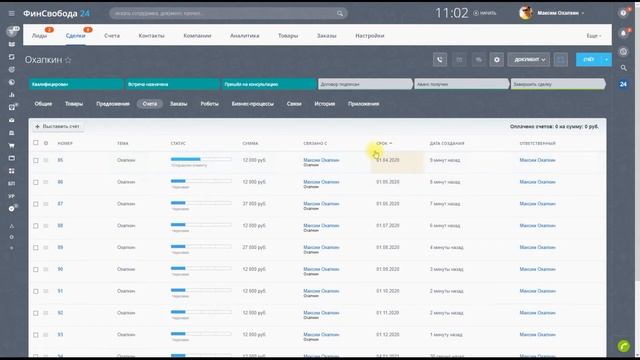The height and width of the screenshot is (360, 640).
Task: Open the Лиды section
Action: (x=40, y=36)
